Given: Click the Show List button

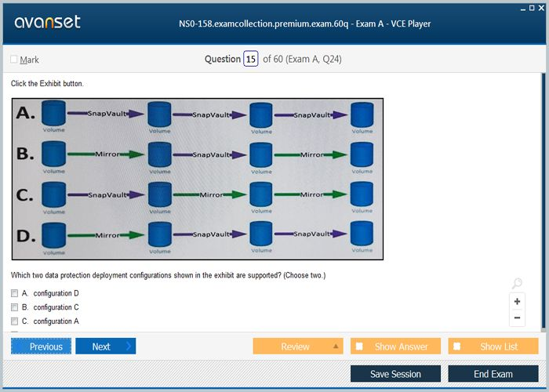Looking at the screenshot, I should point(493,347).
